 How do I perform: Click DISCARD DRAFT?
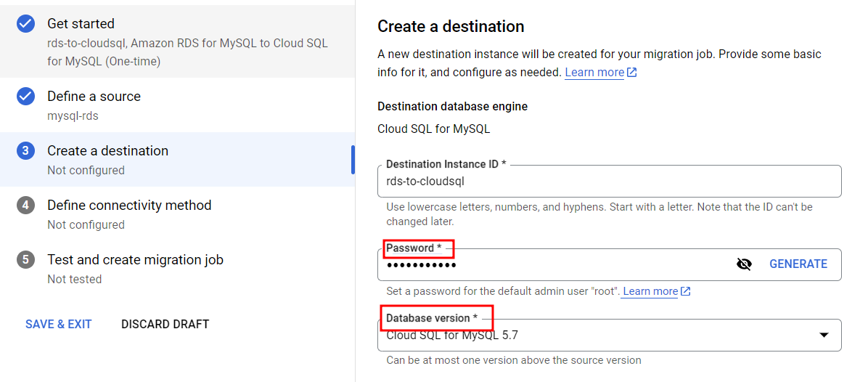point(165,324)
